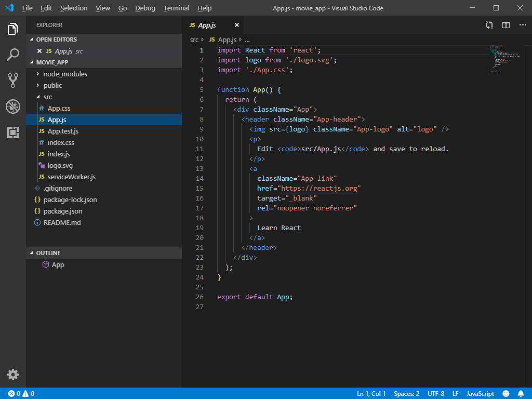Click App symbol in Outline panel
The width and height of the screenshot is (532, 399).
click(58, 264)
